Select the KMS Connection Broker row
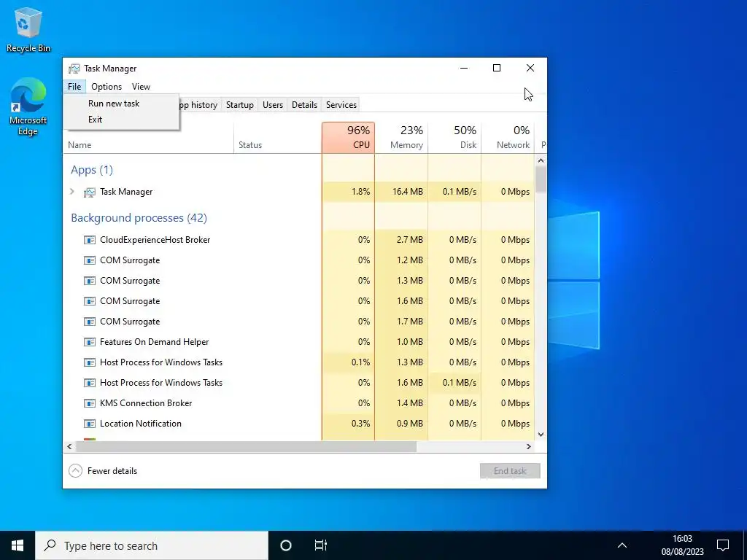The image size is (747, 560). click(298, 403)
